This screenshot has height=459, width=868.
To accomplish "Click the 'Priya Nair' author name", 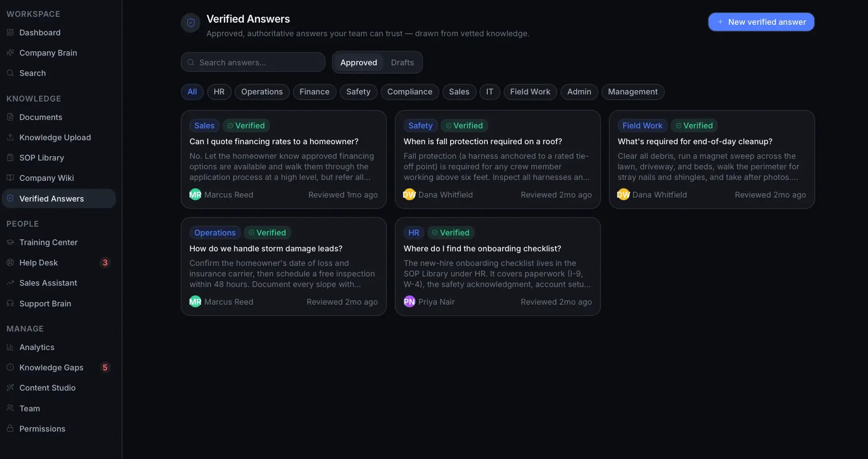I will 437,302.
